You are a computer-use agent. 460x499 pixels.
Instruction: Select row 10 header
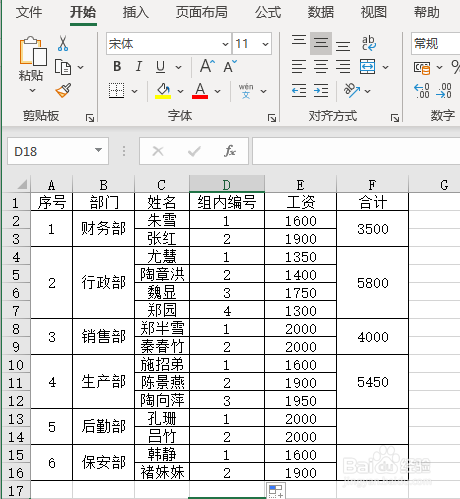[x=16, y=364]
